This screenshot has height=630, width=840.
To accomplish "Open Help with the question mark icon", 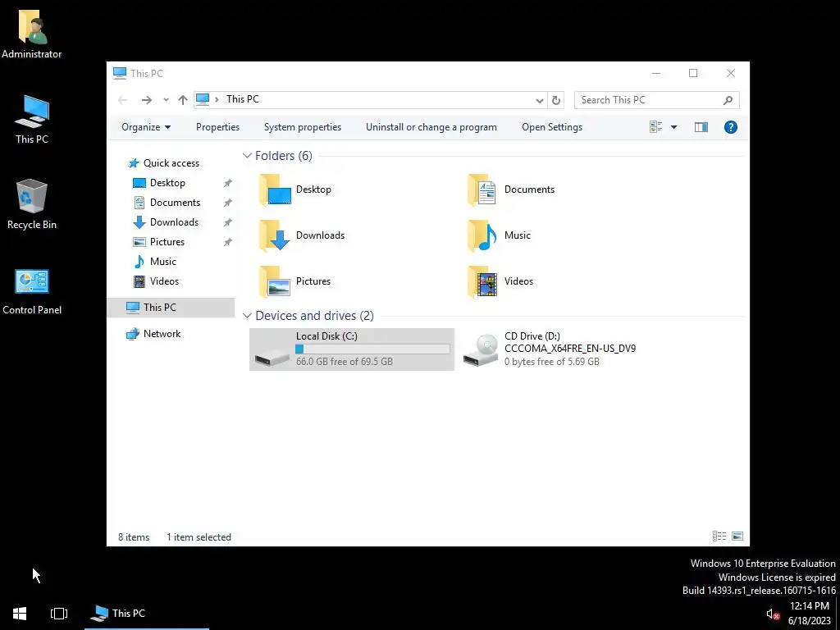I will 731,127.
